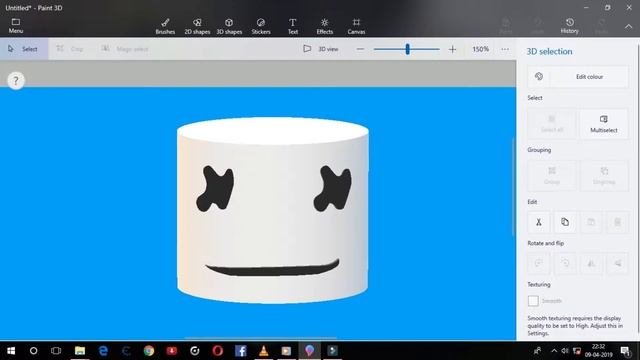The image size is (640, 360).
Task: Open VLC media player from the taskbar
Action: 263,351
